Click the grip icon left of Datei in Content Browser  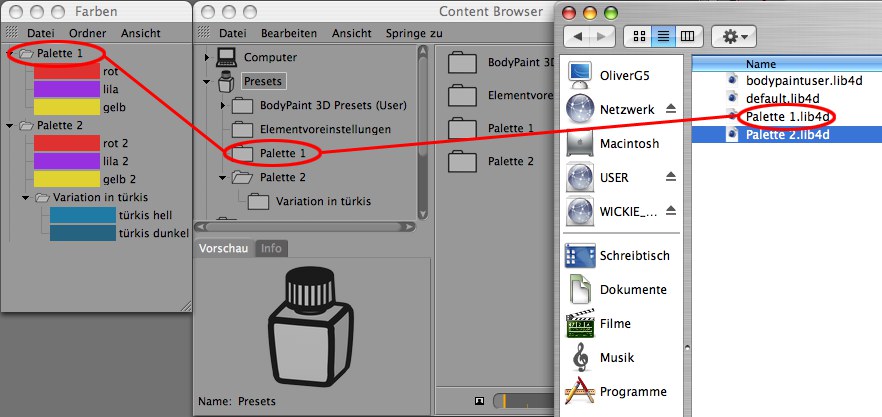(204, 33)
